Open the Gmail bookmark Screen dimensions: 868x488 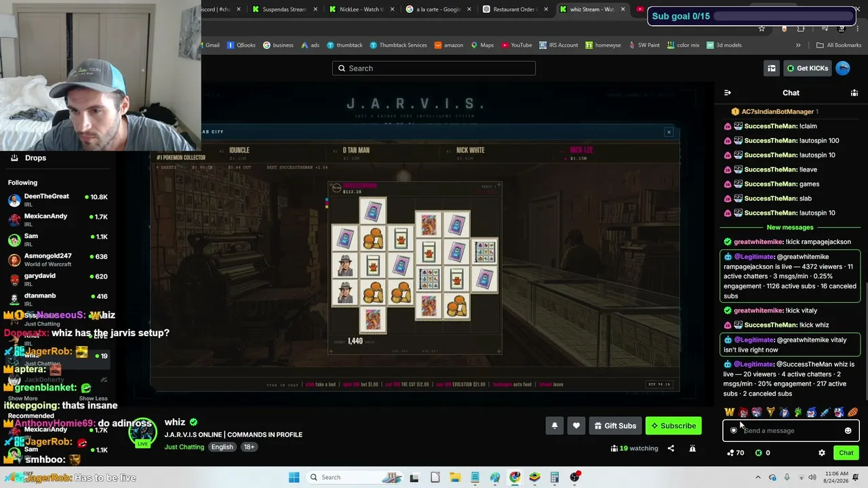(x=212, y=45)
